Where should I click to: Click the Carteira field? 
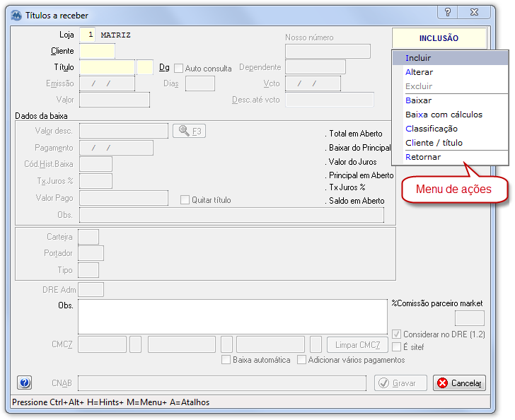(88, 237)
